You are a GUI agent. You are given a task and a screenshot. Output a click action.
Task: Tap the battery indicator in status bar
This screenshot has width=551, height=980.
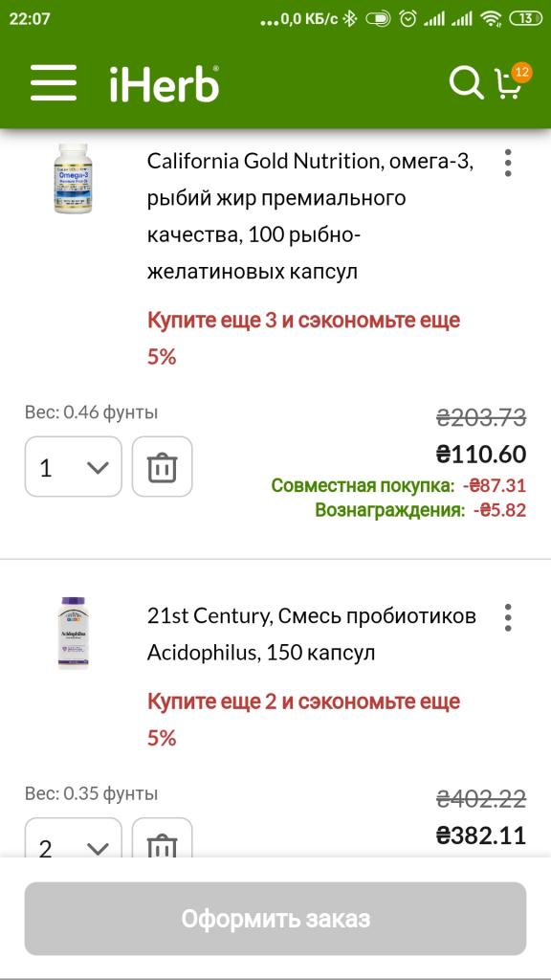(526, 19)
